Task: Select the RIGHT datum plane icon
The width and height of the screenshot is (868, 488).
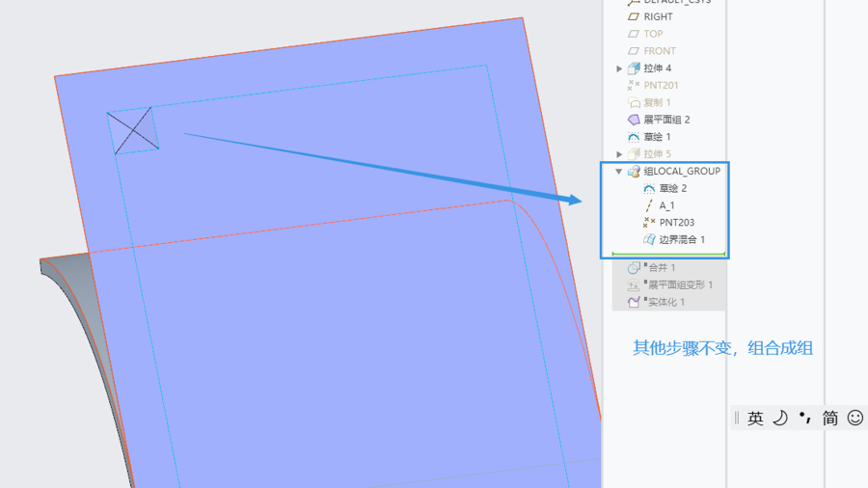Action: click(x=634, y=16)
